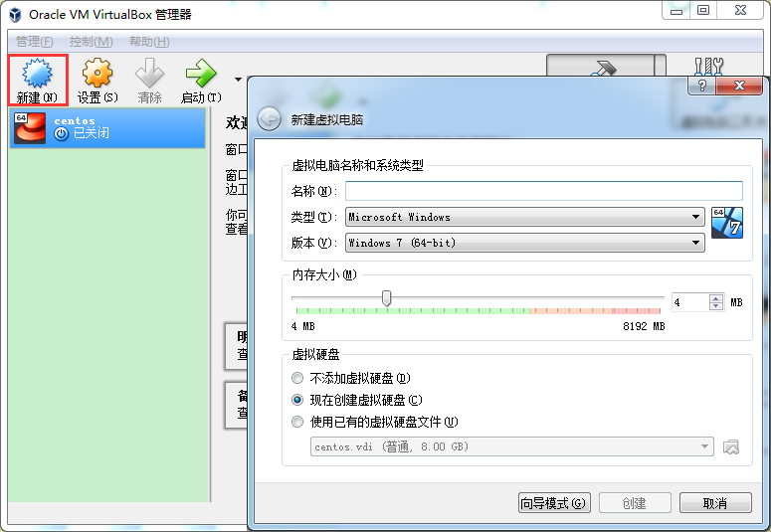
Task: Click the memory size slider handle
Action: pyautogui.click(x=386, y=298)
